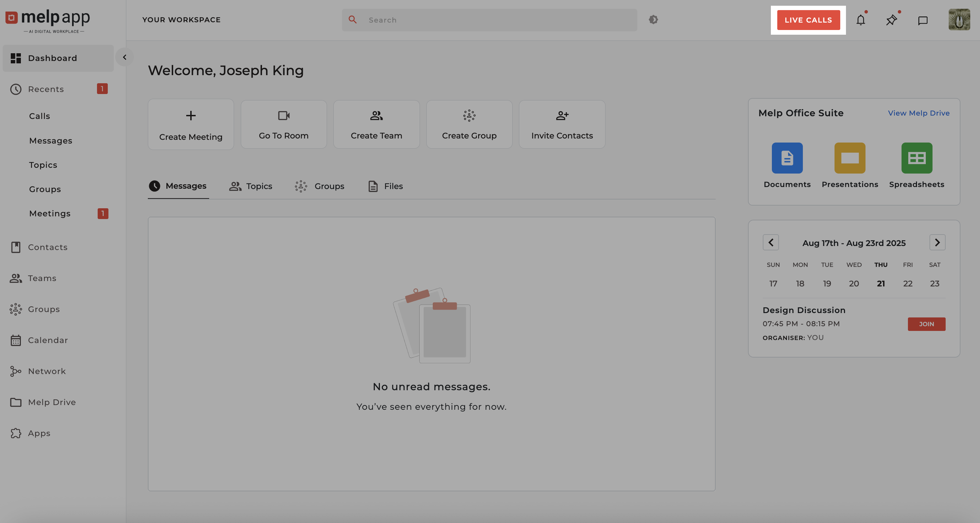Join the Design Discussion meeting
The image size is (980, 523).
click(x=926, y=324)
